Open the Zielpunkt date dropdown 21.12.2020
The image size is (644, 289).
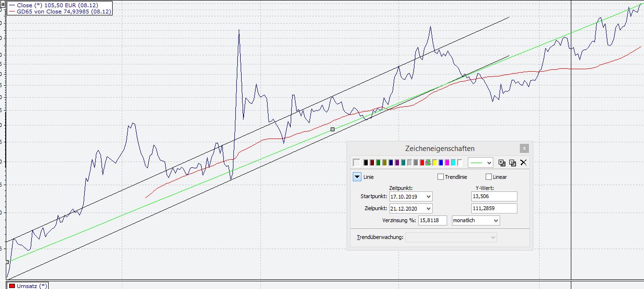point(428,208)
